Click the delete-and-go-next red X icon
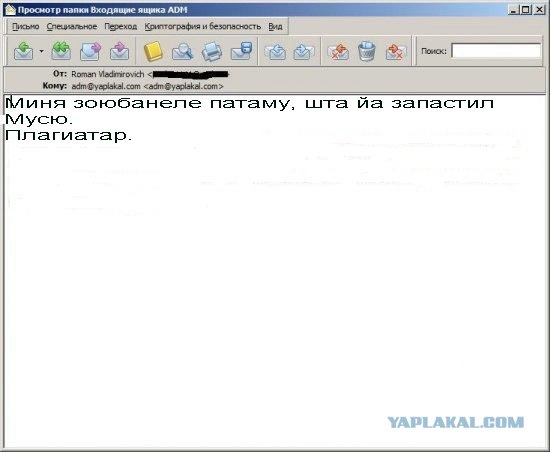The height and width of the screenshot is (452, 550). pos(396,52)
